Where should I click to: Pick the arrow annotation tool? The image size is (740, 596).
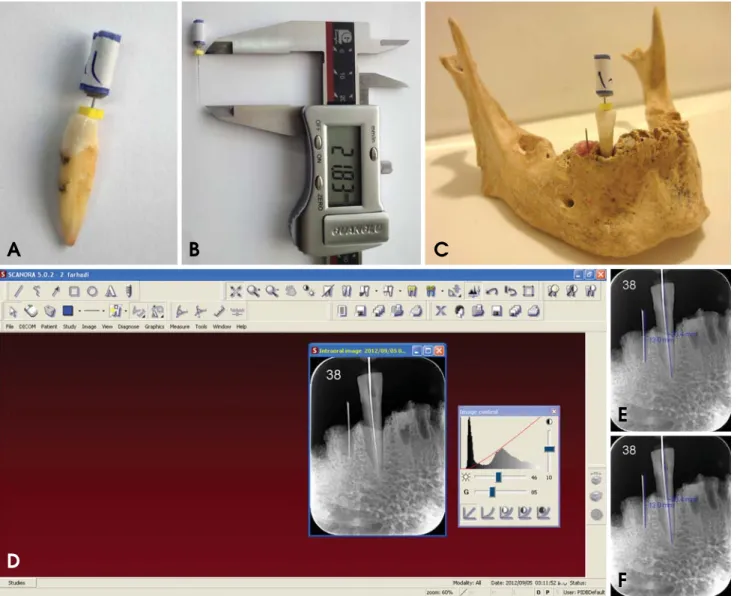pyautogui.click(x=55, y=291)
